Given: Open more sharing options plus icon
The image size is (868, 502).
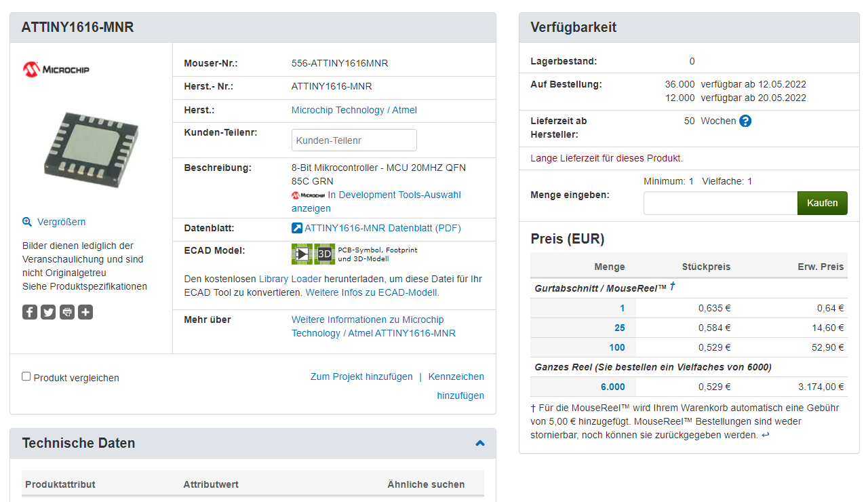Looking at the screenshot, I should coord(85,312).
